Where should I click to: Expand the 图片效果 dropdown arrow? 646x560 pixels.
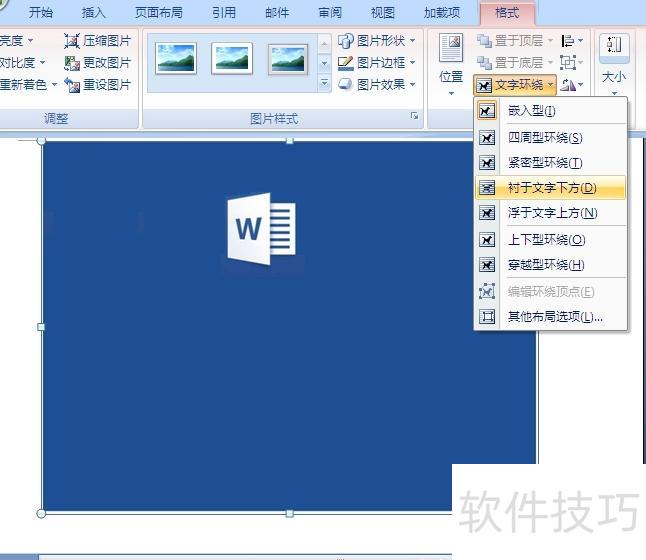tap(412, 84)
